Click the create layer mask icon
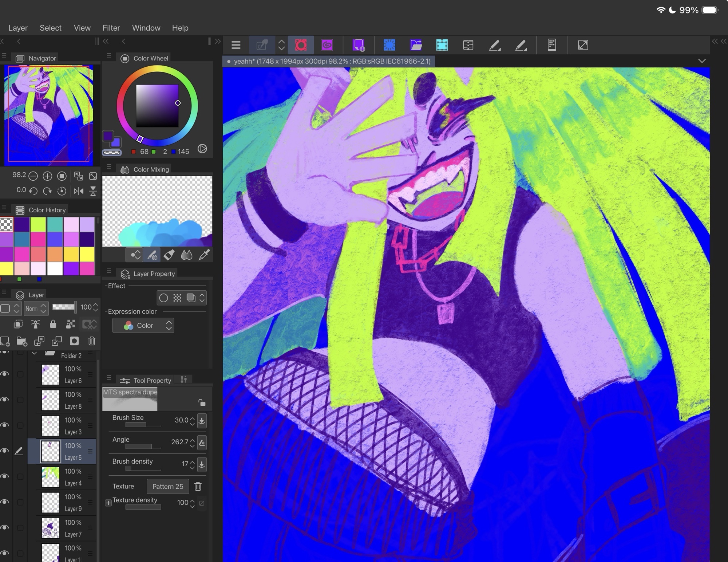This screenshot has width=728, height=562. pos(74,341)
